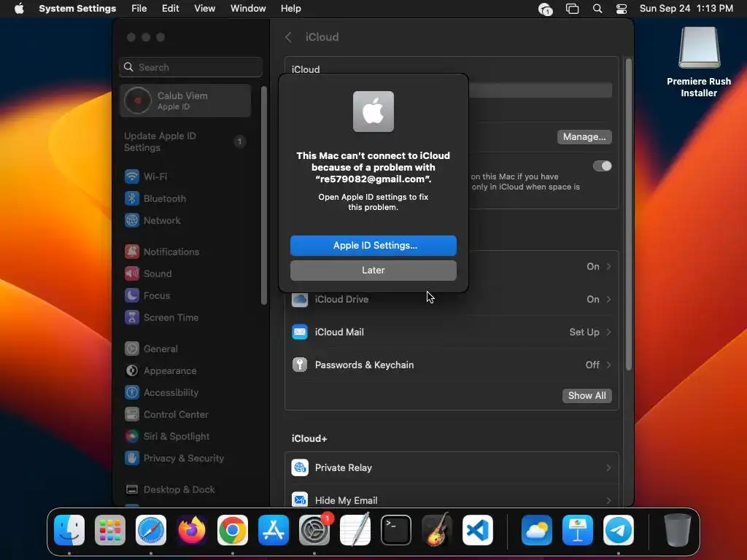Open Google Chrome in the Dock
Screen dimensions: 747x560
pyautogui.click(x=233, y=530)
